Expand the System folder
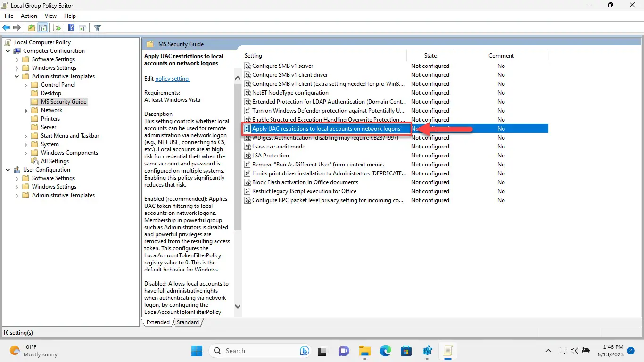Screen dimensions: 644x362 click(26, 144)
